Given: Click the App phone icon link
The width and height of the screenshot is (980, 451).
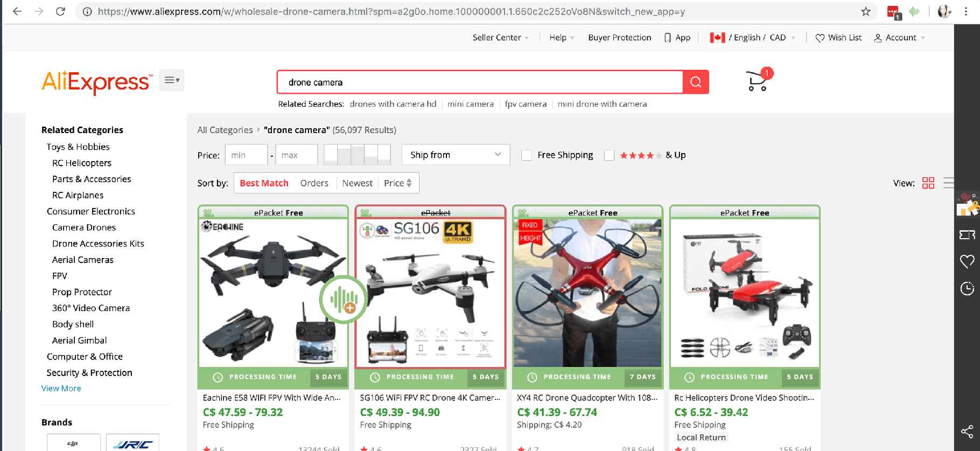Looking at the screenshot, I should coord(677,38).
